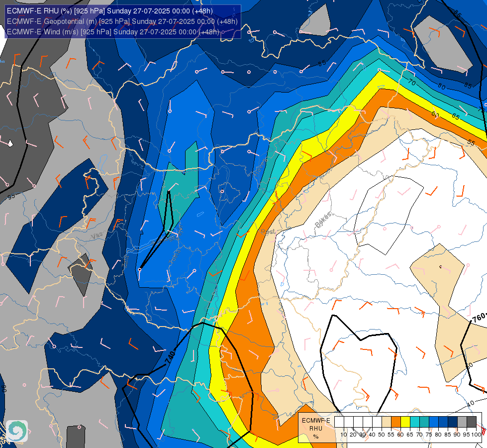
Task: Click the Békés region label on the map
Action: pos(323,220)
